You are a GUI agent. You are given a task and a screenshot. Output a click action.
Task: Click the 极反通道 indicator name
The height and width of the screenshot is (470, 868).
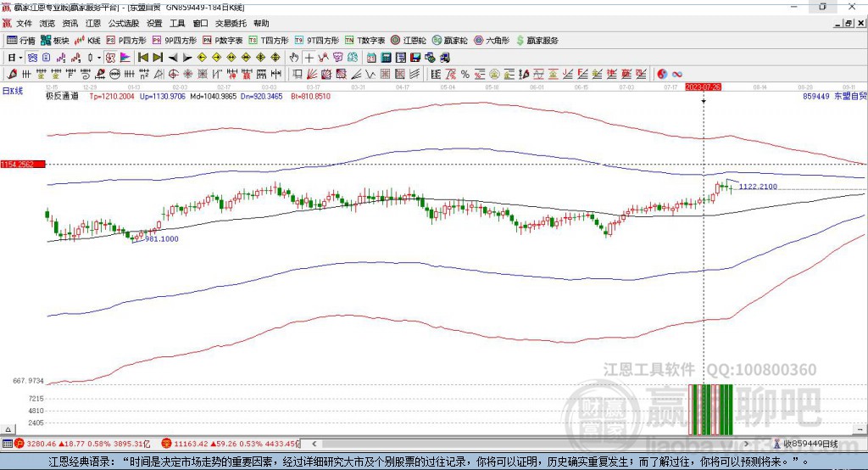click(62, 96)
